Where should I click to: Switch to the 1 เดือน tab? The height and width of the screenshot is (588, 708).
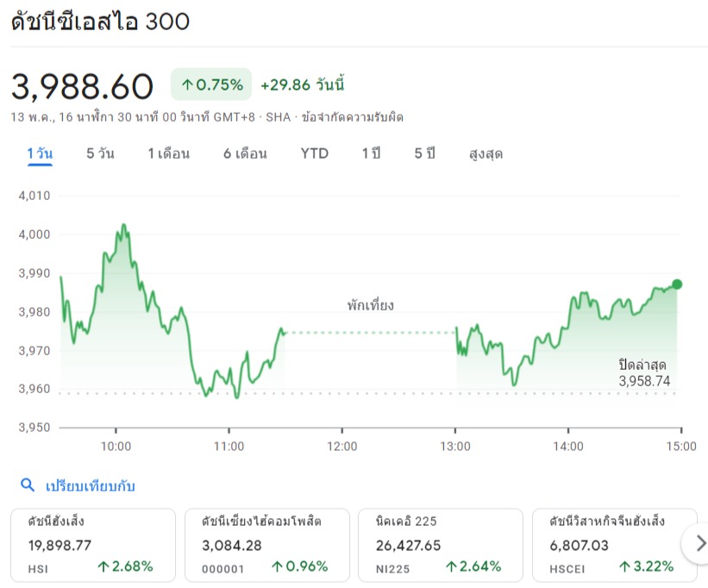click(x=168, y=153)
